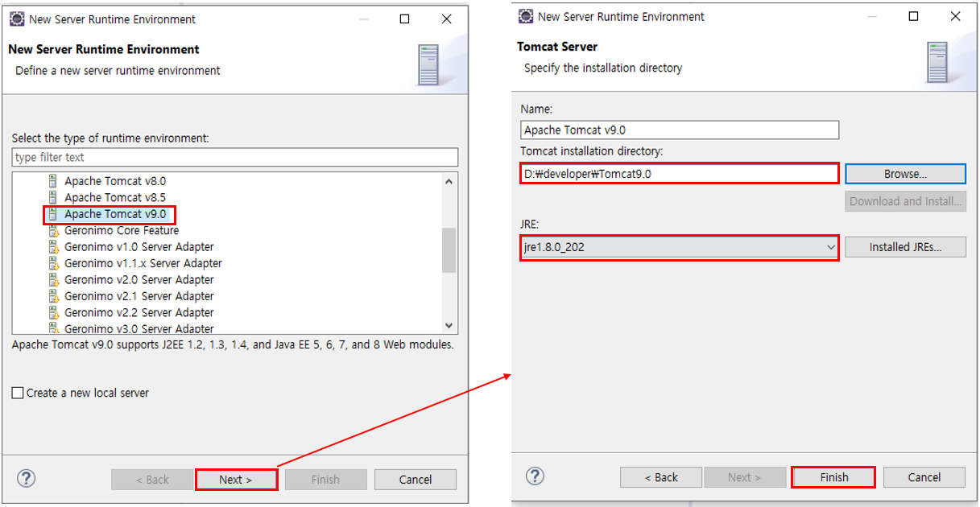The width and height of the screenshot is (980, 507).
Task: Choose Geronimo Core Feature entry
Action: pos(122,230)
